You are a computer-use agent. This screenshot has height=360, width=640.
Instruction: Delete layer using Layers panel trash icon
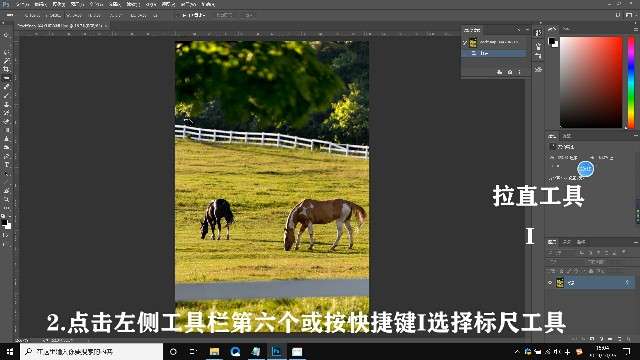(629, 339)
